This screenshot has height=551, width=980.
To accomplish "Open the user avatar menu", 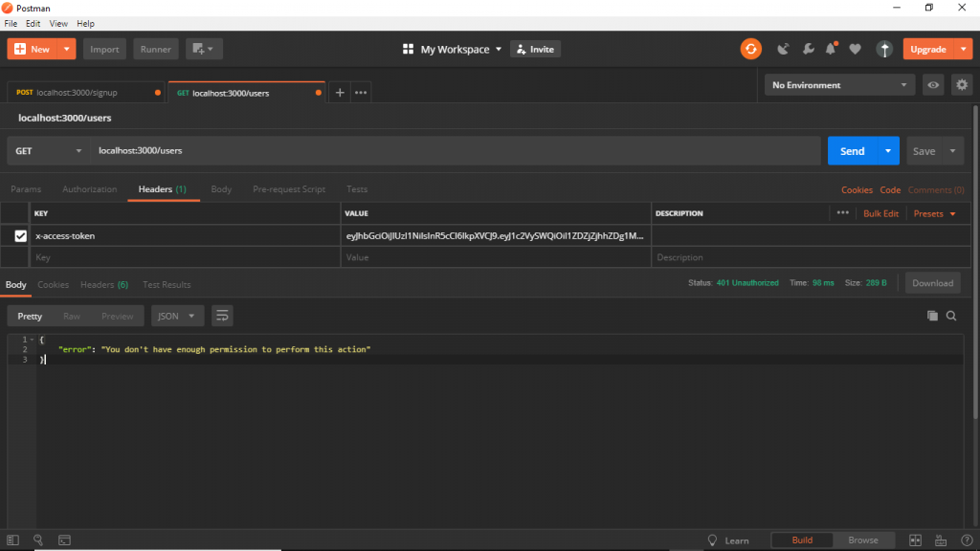I will click(884, 49).
